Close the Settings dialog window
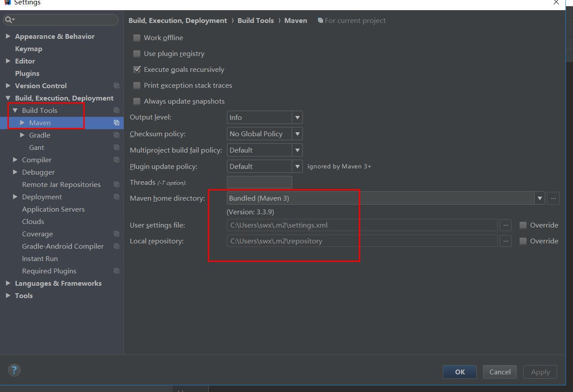The height and width of the screenshot is (392, 573). (x=556, y=3)
